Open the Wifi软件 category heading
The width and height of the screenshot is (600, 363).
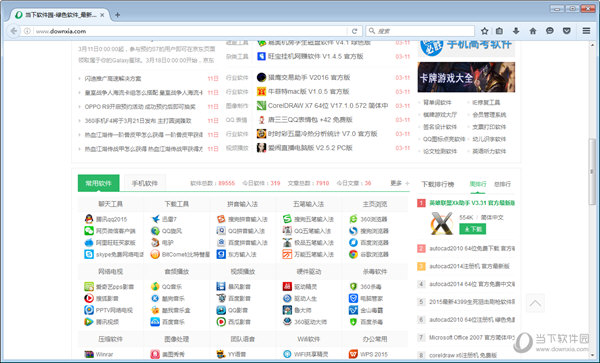(x=308, y=339)
